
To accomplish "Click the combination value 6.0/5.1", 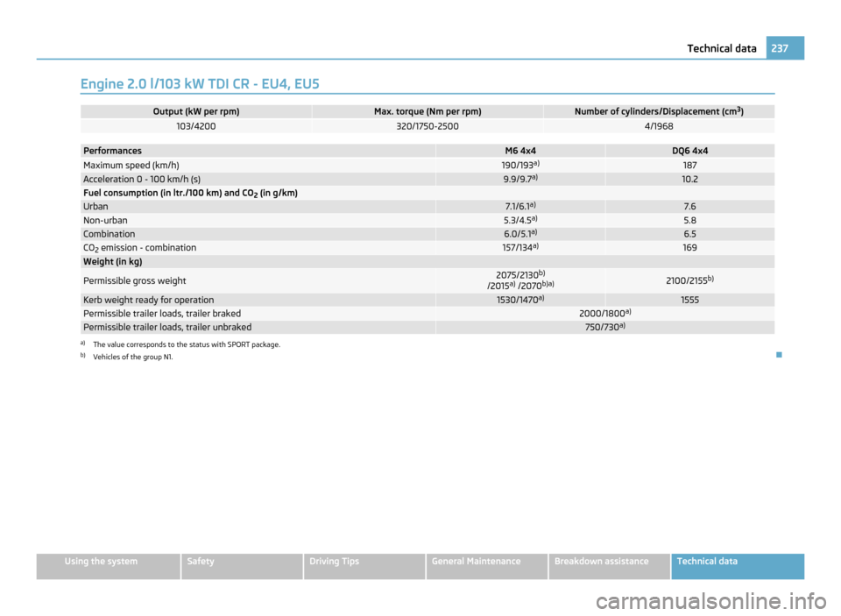I will 520,234.
